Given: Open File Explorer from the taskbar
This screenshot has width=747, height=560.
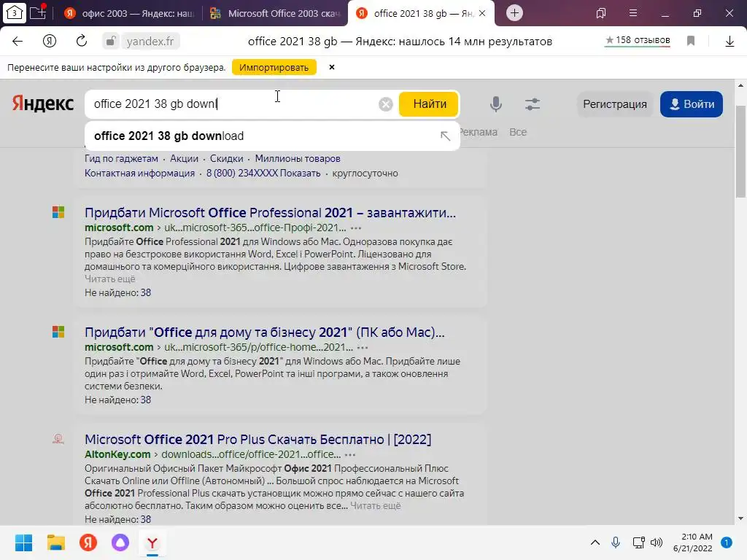Looking at the screenshot, I should [55, 542].
